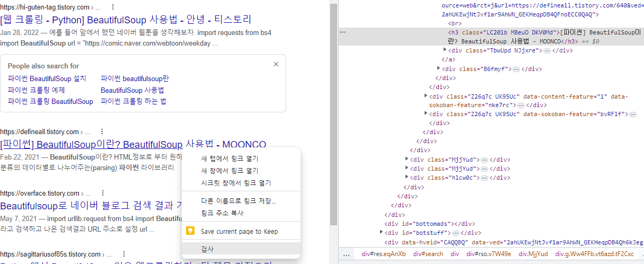Image resolution: width=644 pixels, height=264 pixels.
Task: Click suggestion '파이썬 크롤링 하는 법'
Action: pos(134,101)
